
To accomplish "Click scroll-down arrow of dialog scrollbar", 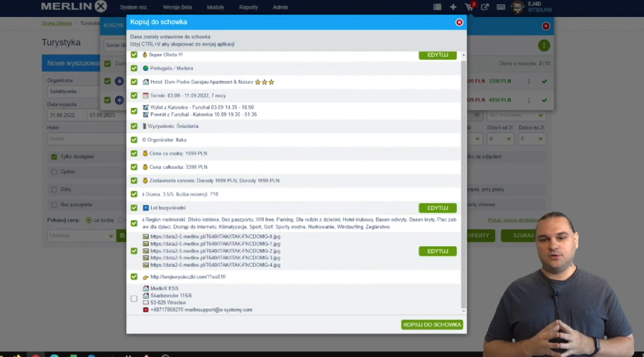I will coord(464,311).
